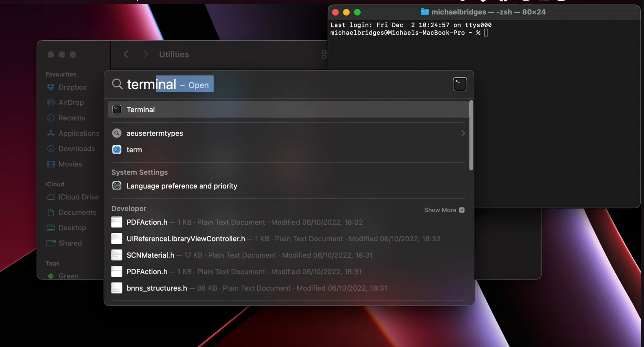
Task: Expand aeusertermtypes suggestion chevron
Action: pos(463,133)
